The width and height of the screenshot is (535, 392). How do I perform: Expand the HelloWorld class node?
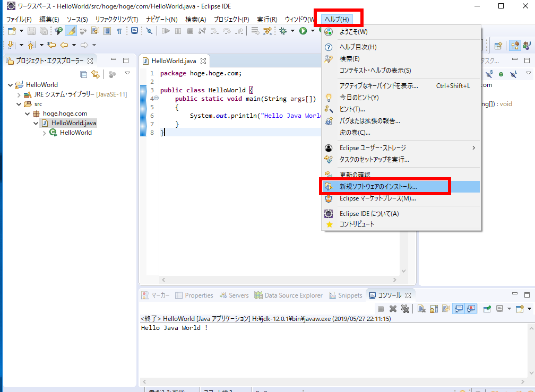click(45, 133)
